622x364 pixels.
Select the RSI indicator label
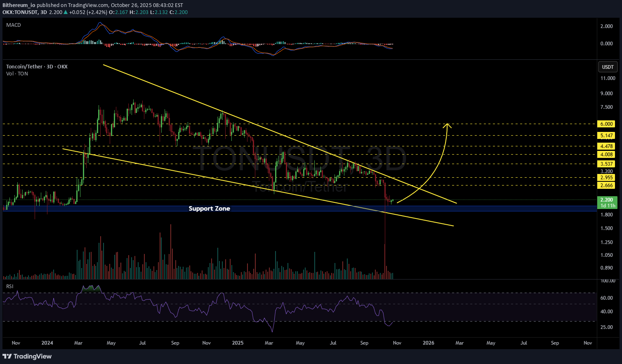(9, 287)
